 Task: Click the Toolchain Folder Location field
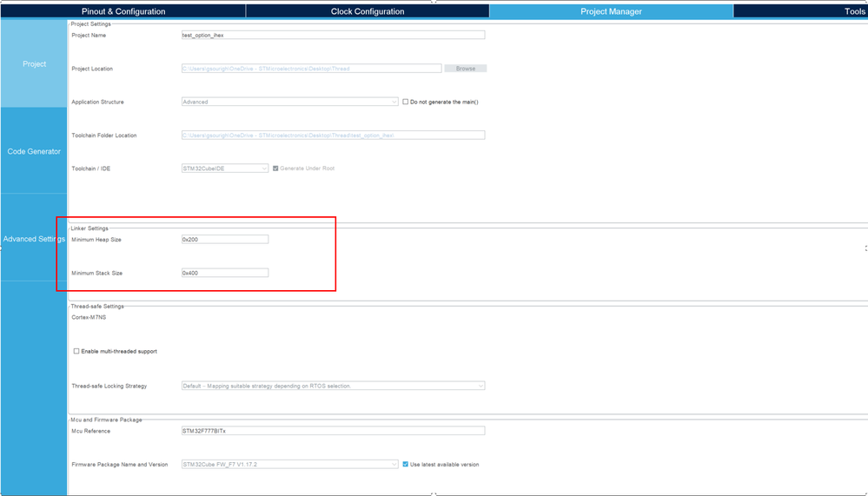(x=334, y=135)
